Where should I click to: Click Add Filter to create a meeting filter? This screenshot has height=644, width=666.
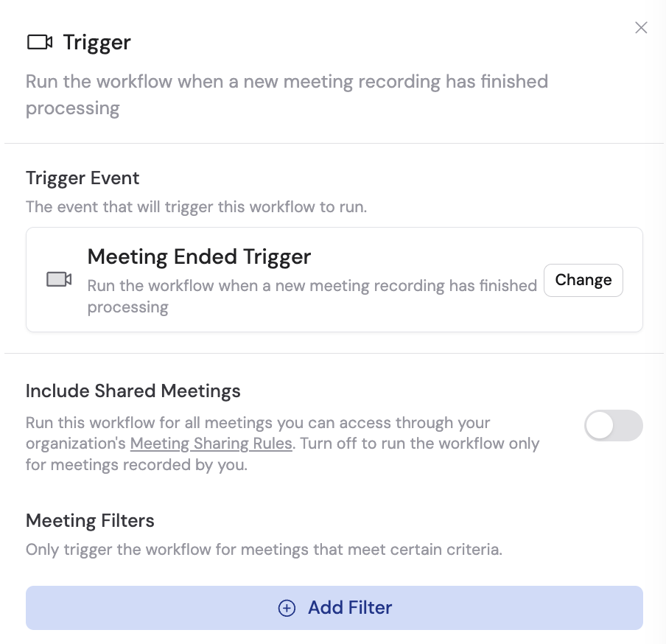tap(334, 608)
